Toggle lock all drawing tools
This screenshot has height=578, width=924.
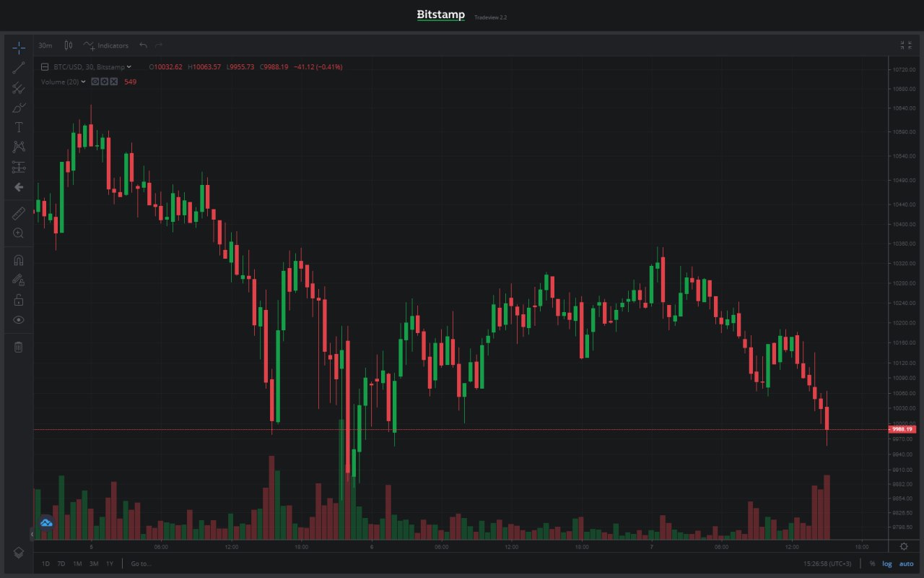tap(19, 300)
